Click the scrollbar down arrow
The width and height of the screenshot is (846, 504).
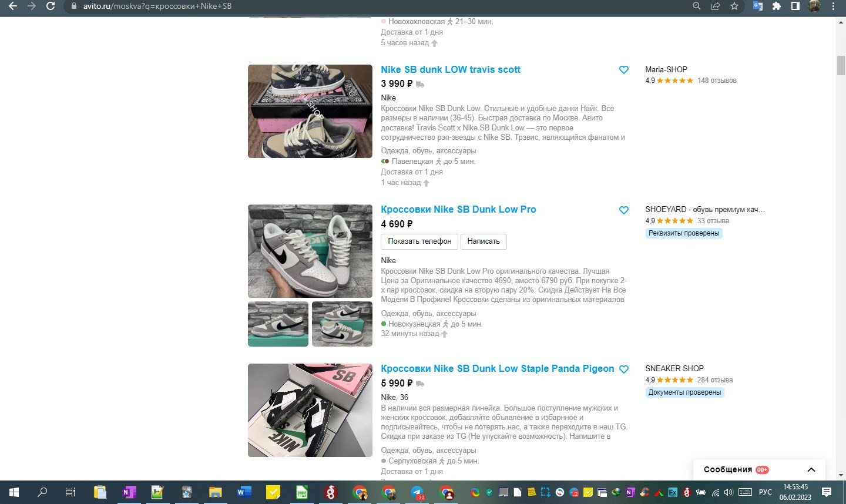coord(841,475)
